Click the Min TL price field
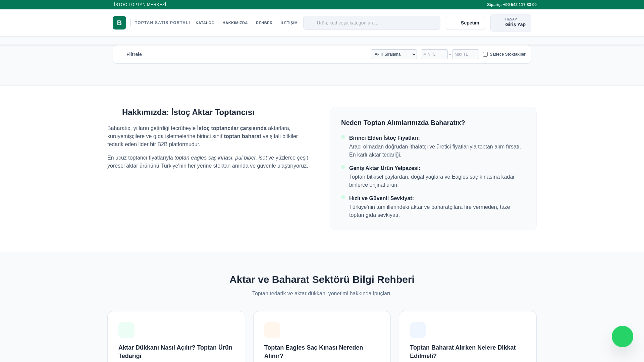The height and width of the screenshot is (362, 644). pos(434,54)
